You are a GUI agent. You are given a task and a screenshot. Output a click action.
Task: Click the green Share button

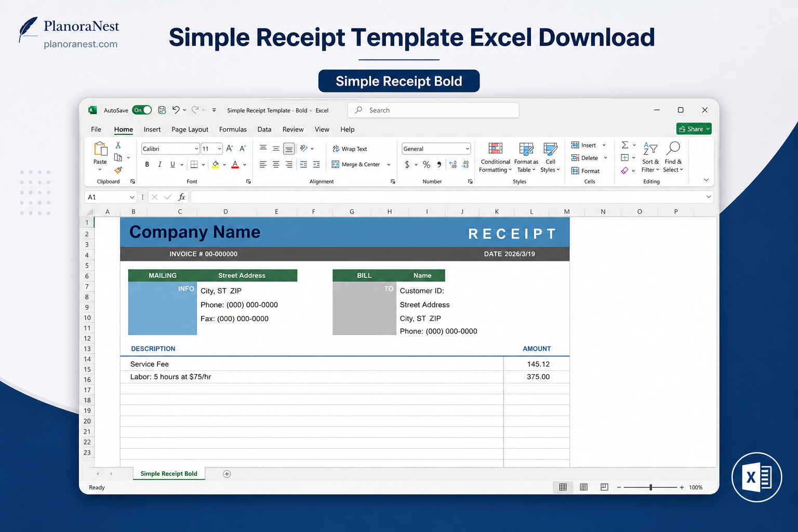click(x=694, y=129)
